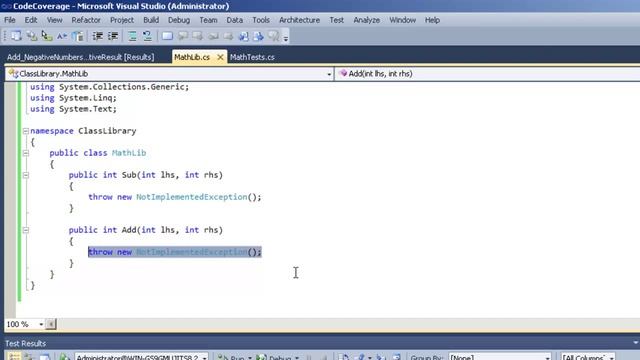This screenshot has height=360, width=640.
Task: Collapse the MathLib class region
Action: pos(26,153)
